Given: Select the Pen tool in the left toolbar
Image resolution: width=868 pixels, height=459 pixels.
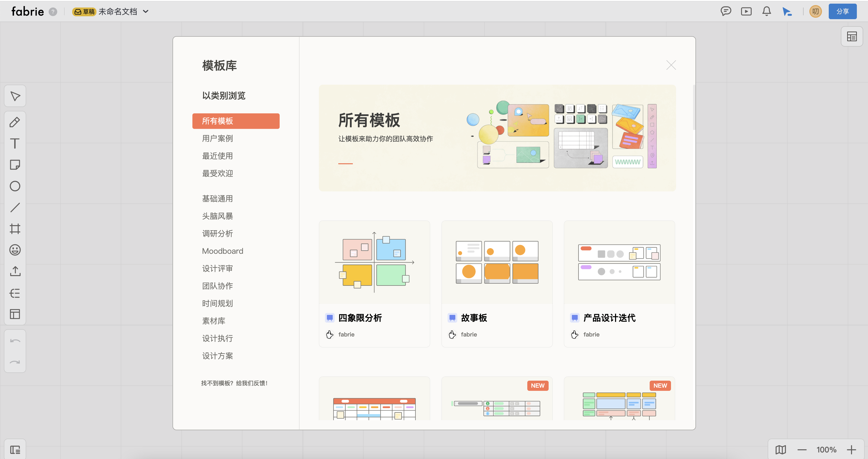Looking at the screenshot, I should coord(15,122).
